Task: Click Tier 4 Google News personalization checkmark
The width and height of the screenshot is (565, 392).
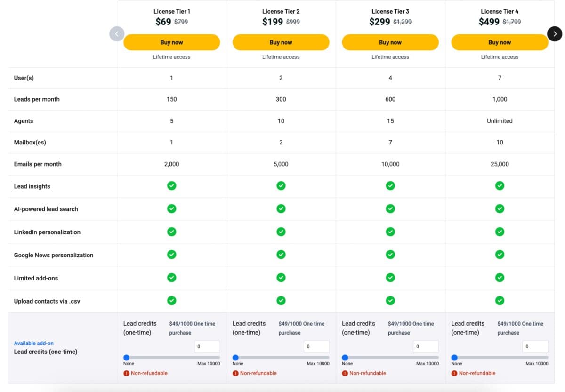Action: (500, 255)
